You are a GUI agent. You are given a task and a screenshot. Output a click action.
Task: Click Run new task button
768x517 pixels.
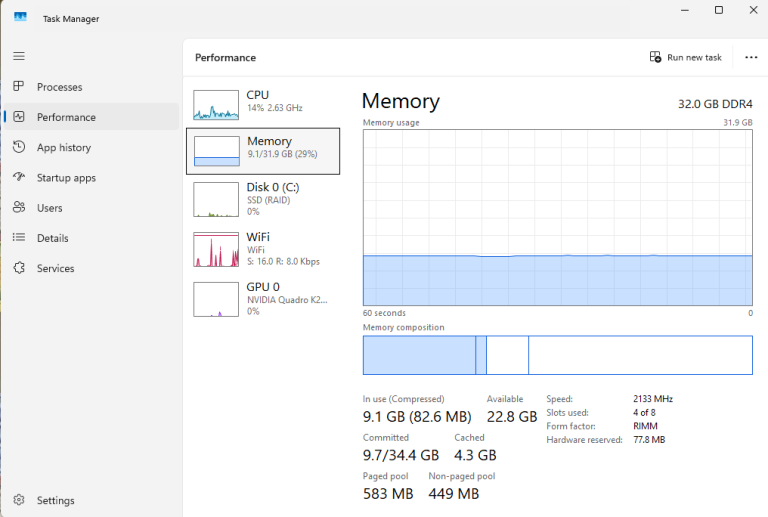pyautogui.click(x=685, y=57)
